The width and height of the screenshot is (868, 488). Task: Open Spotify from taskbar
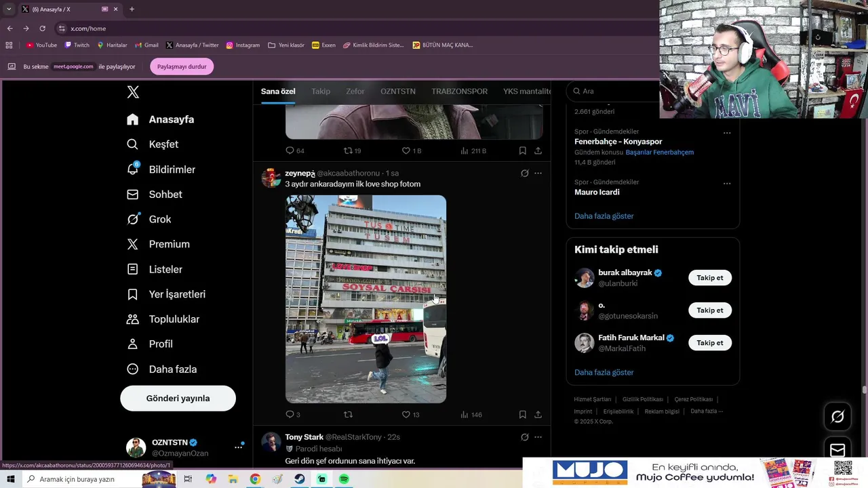[x=344, y=479]
